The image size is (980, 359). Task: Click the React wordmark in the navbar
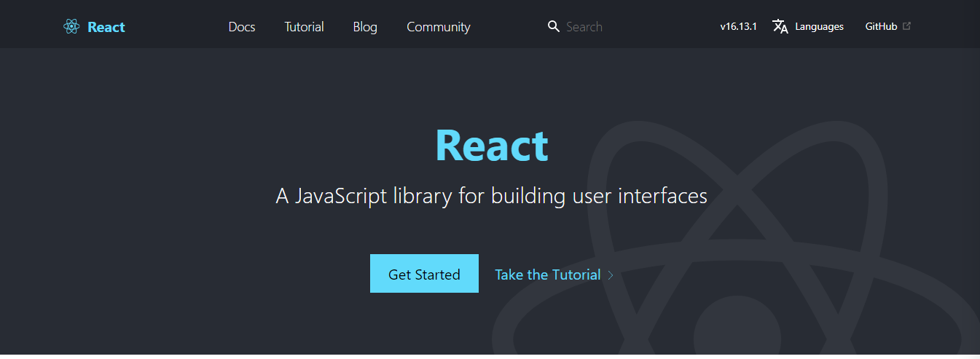(106, 27)
